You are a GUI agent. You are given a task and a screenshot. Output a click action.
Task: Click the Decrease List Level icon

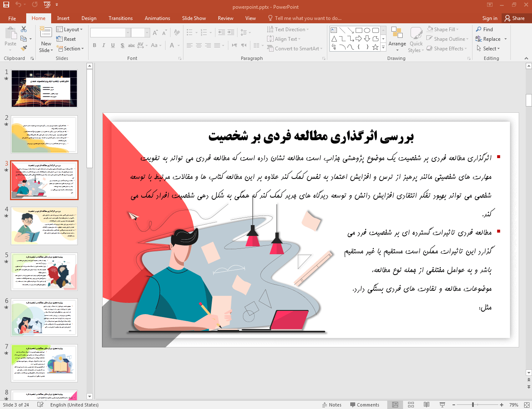[222, 32]
